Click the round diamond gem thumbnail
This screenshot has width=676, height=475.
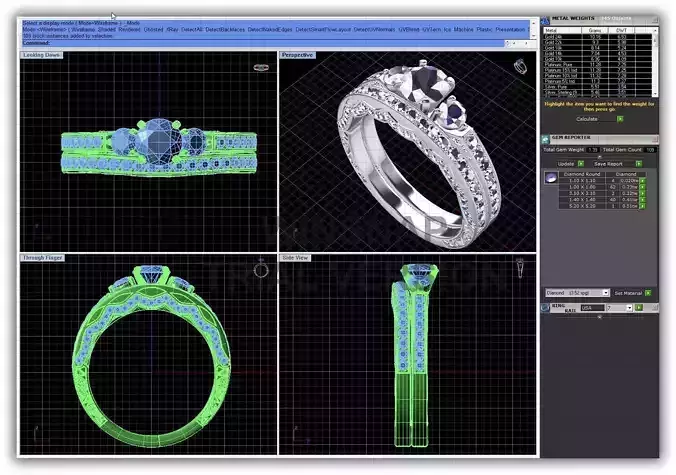[x=551, y=178]
